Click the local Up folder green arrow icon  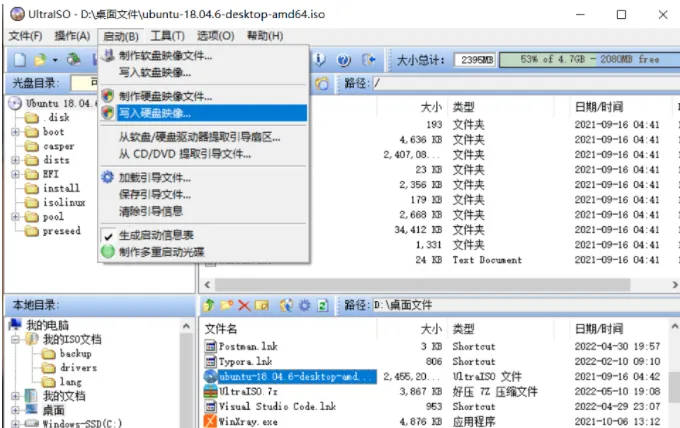(x=209, y=305)
